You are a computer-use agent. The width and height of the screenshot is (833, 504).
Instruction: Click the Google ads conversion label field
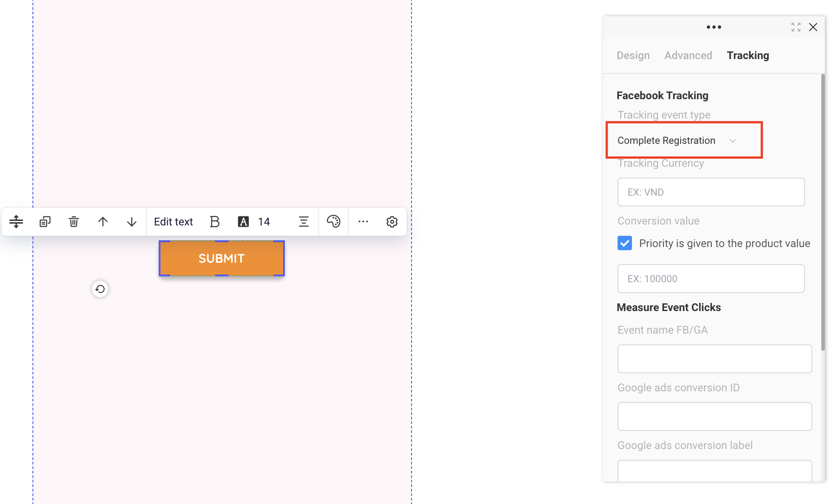pos(714,471)
